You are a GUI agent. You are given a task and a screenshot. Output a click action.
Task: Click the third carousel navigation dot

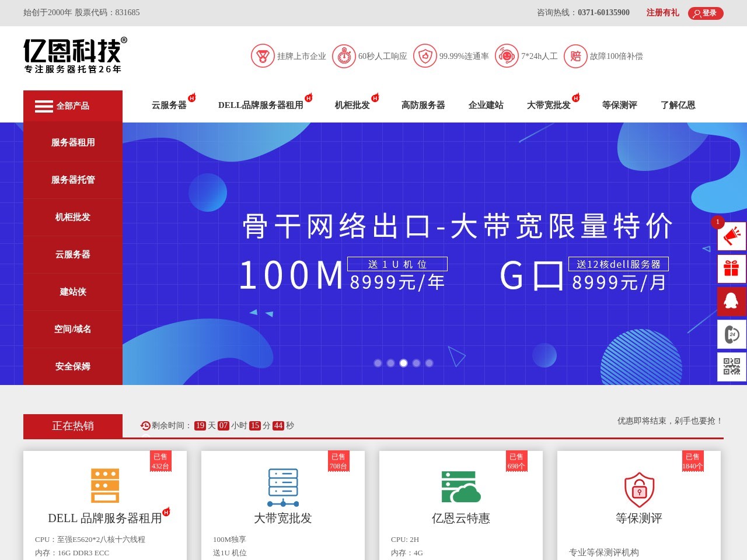403,363
